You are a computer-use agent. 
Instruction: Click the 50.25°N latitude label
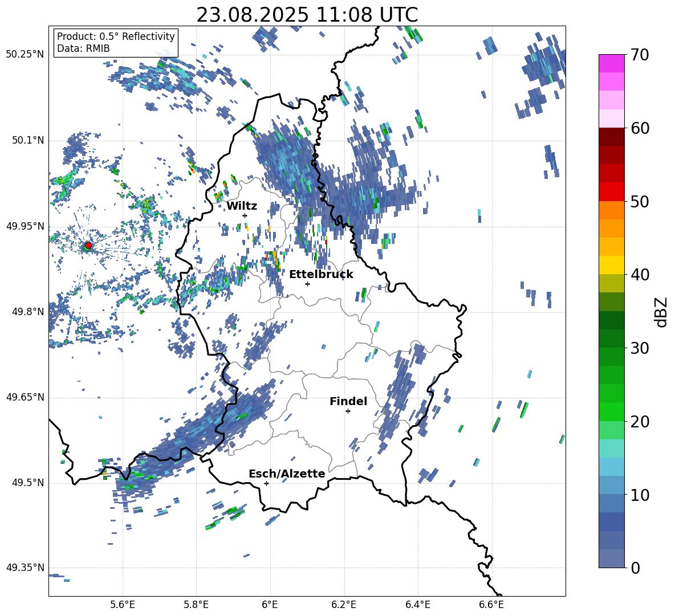tap(25, 55)
